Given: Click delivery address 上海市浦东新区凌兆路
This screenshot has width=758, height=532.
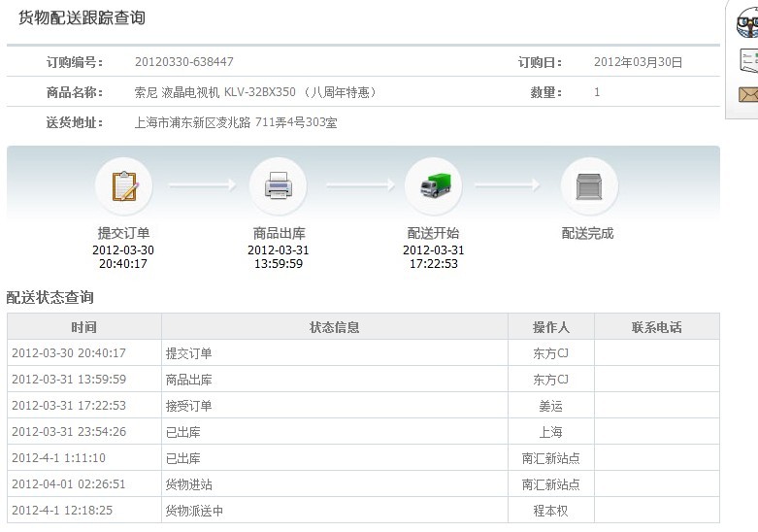Looking at the screenshot, I should point(192,122).
